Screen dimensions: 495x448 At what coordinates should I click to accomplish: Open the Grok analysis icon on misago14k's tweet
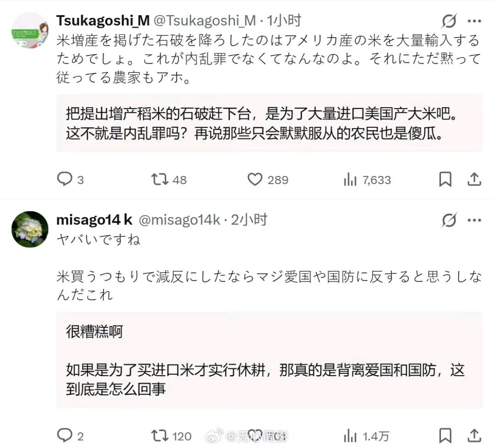click(x=450, y=220)
